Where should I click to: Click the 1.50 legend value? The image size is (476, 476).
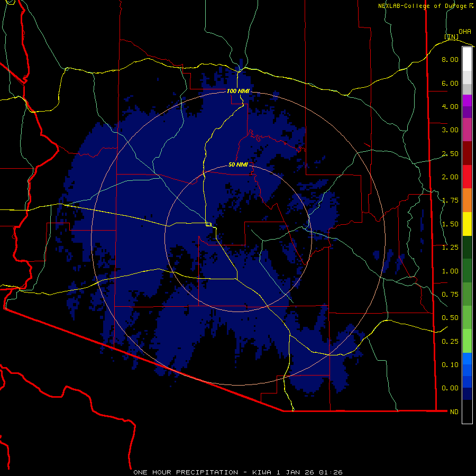(450, 224)
